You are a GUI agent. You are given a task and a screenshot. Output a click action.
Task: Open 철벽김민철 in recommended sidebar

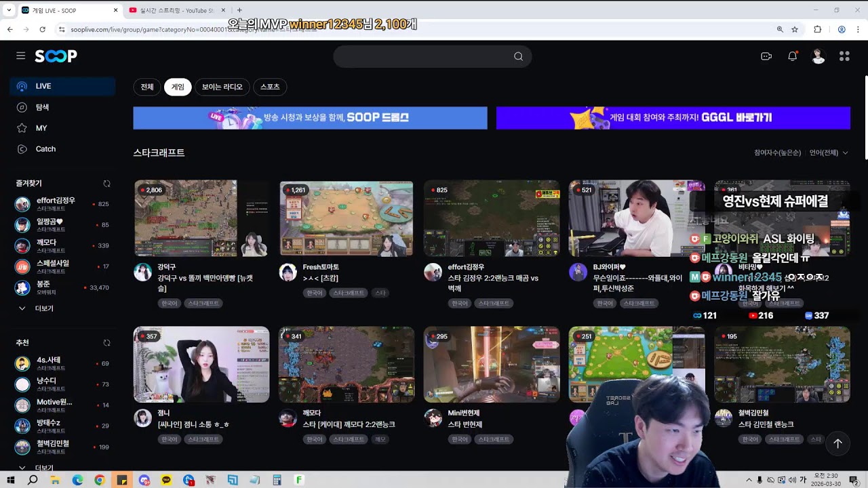click(x=62, y=447)
